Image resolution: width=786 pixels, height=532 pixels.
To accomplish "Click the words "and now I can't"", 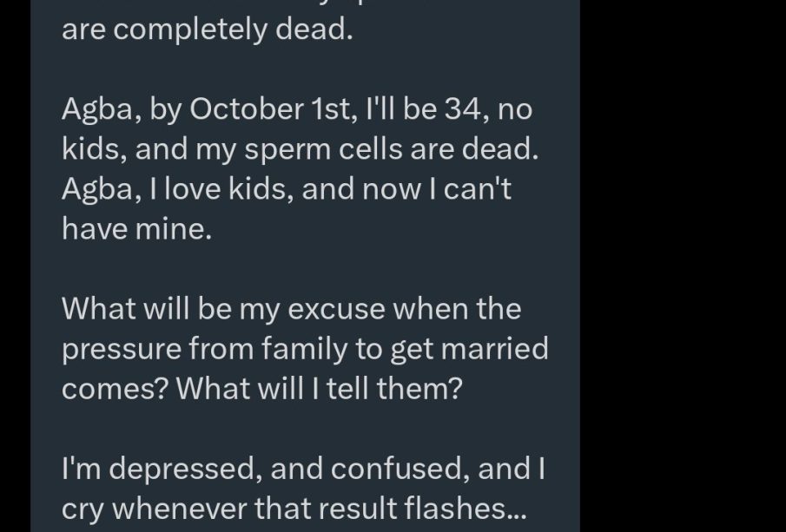I will coord(406,188).
